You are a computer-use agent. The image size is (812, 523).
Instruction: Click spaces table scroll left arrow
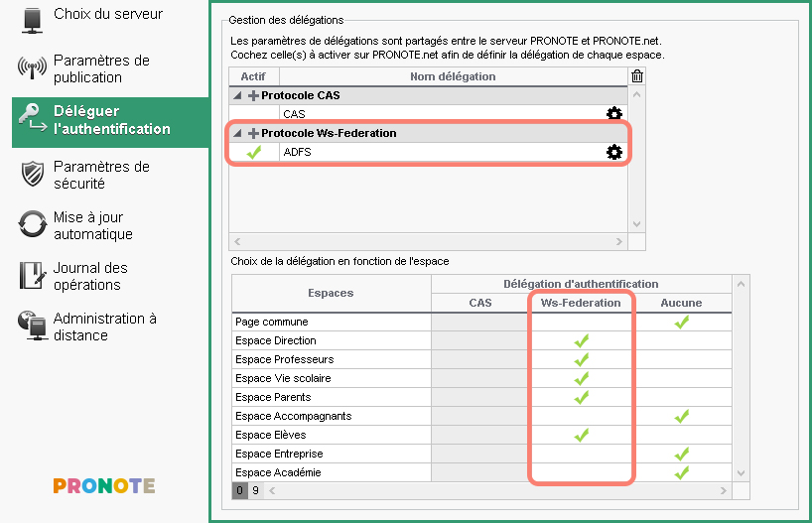click(x=272, y=491)
